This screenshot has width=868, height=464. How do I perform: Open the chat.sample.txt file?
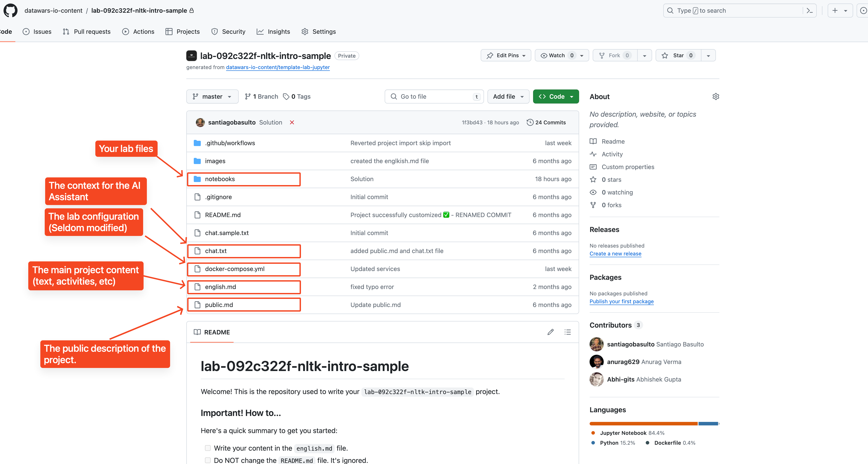pyautogui.click(x=227, y=233)
